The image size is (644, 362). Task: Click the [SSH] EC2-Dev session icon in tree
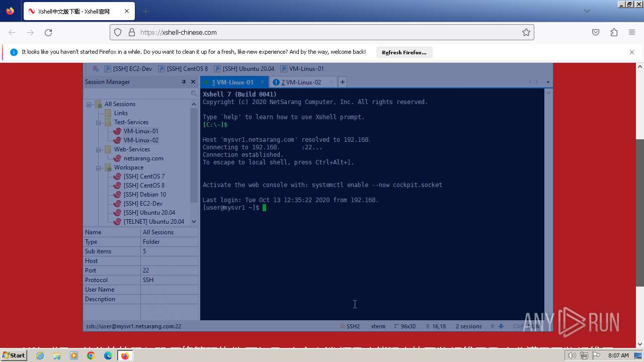(x=117, y=204)
